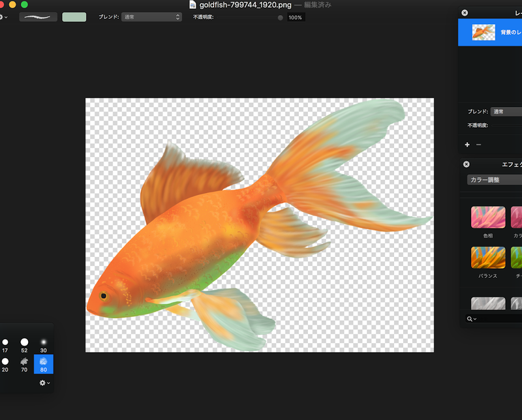Apply the 色相 hue effect thumbnail

(488, 217)
